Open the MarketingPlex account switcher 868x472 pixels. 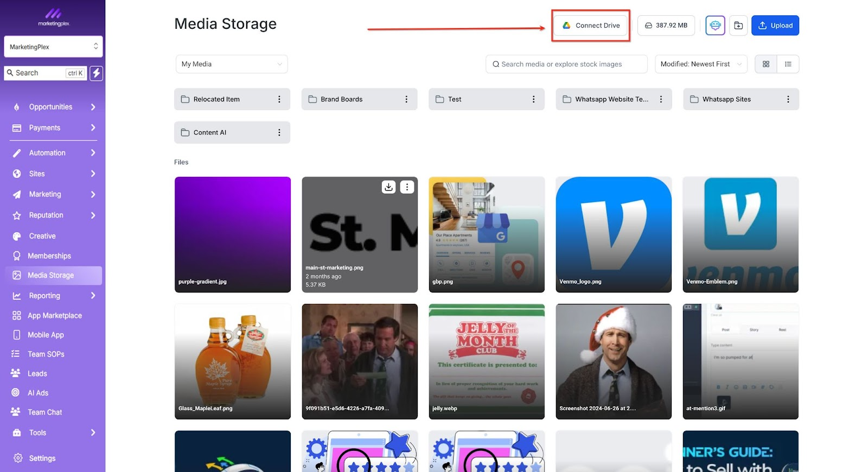tap(53, 47)
